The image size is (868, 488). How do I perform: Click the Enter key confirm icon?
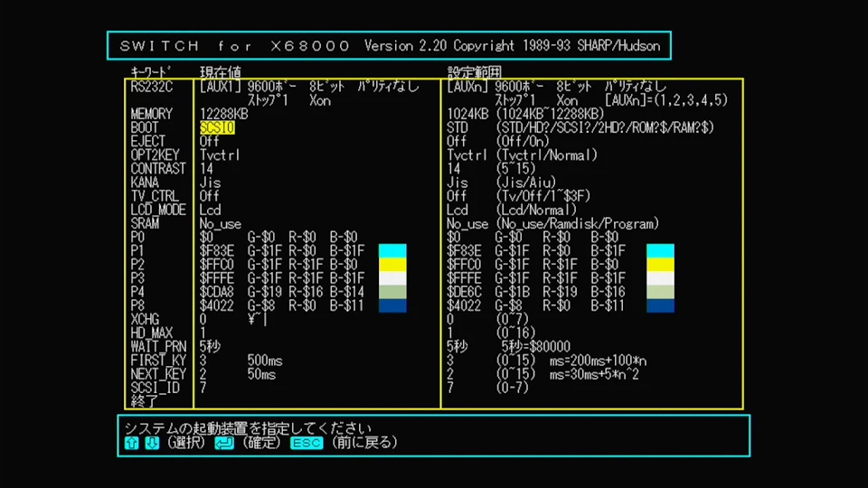tap(223, 443)
